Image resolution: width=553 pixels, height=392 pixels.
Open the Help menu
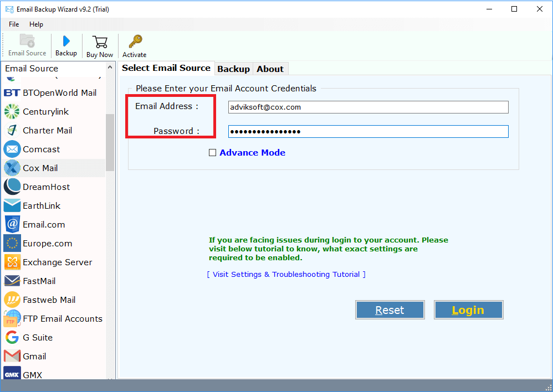[x=36, y=24]
